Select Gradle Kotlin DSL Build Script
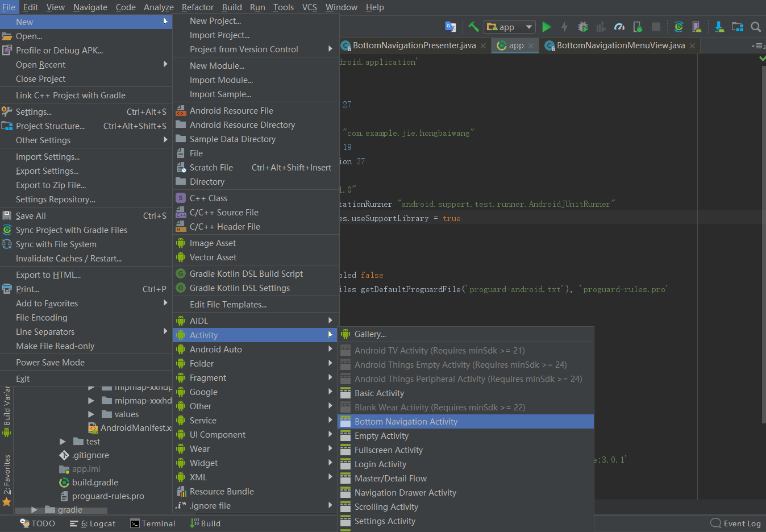 point(256,274)
